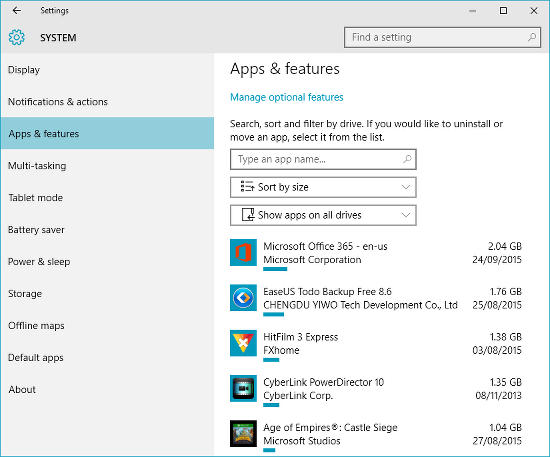Click the EaseUS Todo Backup app icon
Image resolution: width=550 pixels, height=457 pixels.
pyautogui.click(x=243, y=298)
